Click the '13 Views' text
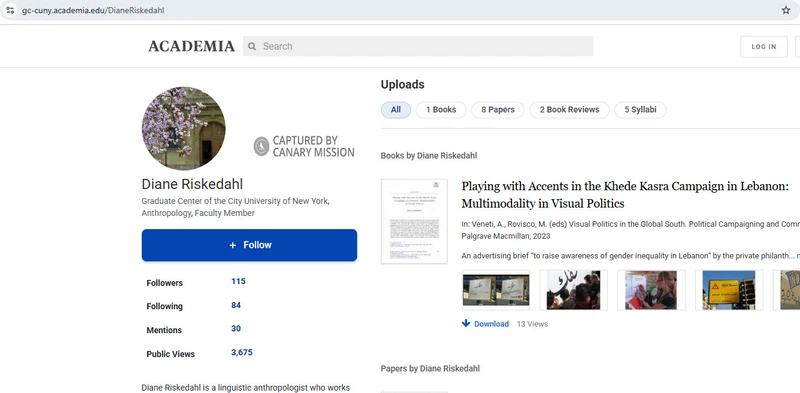Screen dimensions: 800x393 [532, 324]
